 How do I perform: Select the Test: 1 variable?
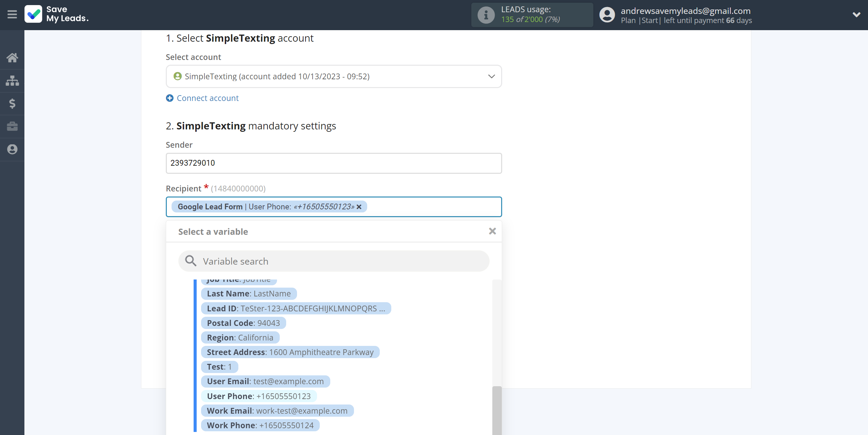219,367
